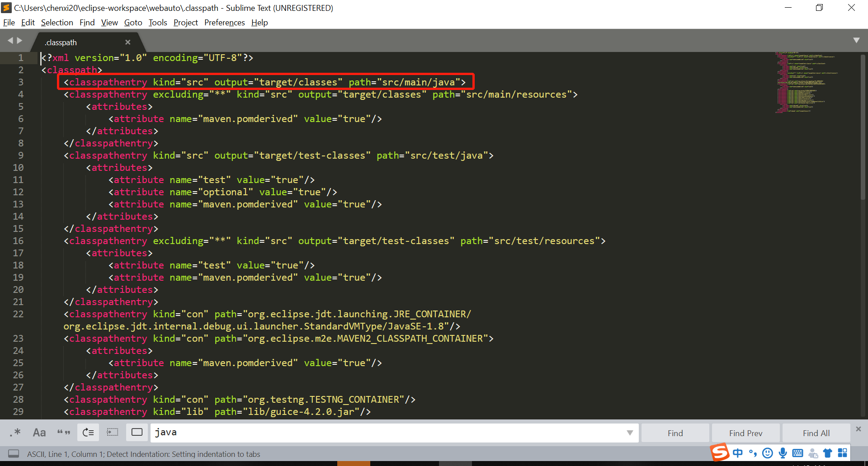Screen dimensions: 868x466
Task: Open the Sogou emoji smiley panel
Action: pyautogui.click(x=768, y=453)
